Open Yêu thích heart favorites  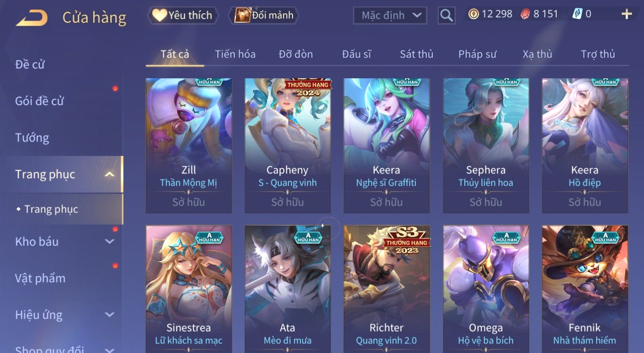183,15
